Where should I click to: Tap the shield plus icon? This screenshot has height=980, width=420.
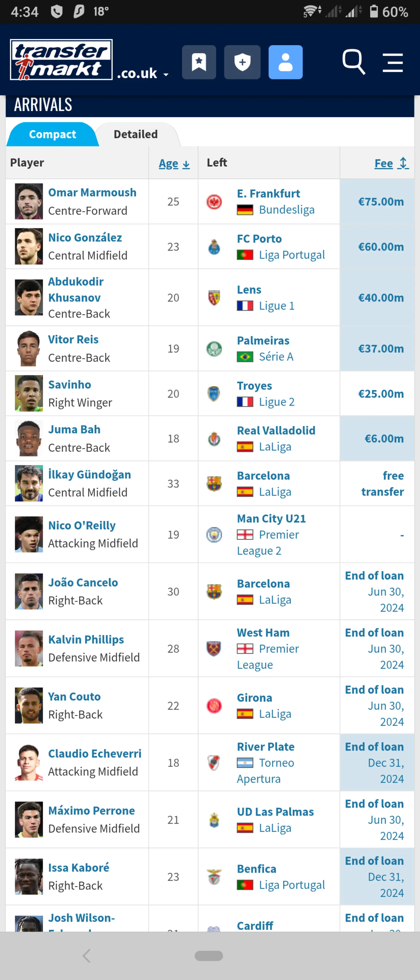coord(242,62)
